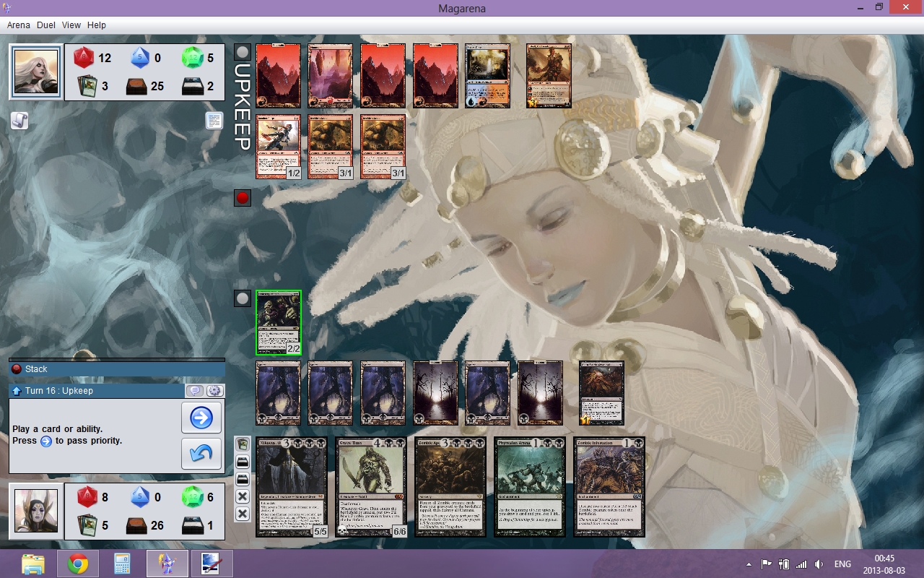Screen dimensions: 924x578
Task: Collapse the Turn 16 : Upkeep panel arrow
Action: [x=17, y=391]
